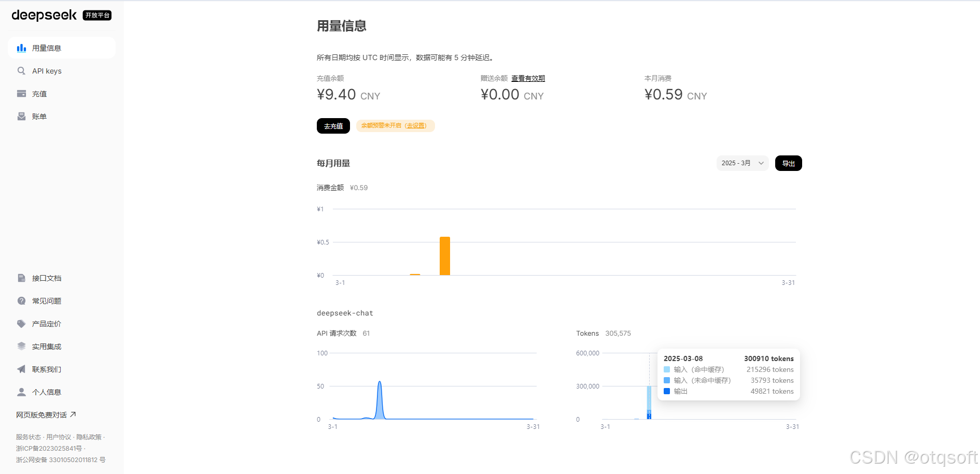This screenshot has height=474, width=980.
Task: Open the API keys sidebar item
Action: click(62, 71)
